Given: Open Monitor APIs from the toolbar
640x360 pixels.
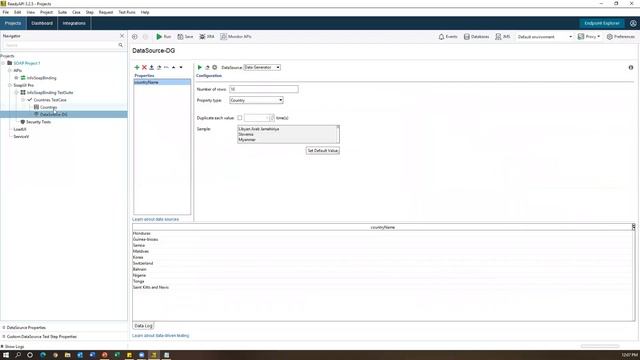Looking at the screenshot, I should tap(236, 37).
